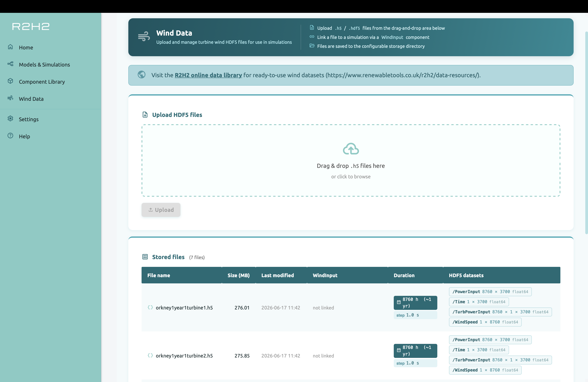Click 'not linked' in orkney1year1turbine1.h5 row
This screenshot has height=382, width=588.
[323, 308]
